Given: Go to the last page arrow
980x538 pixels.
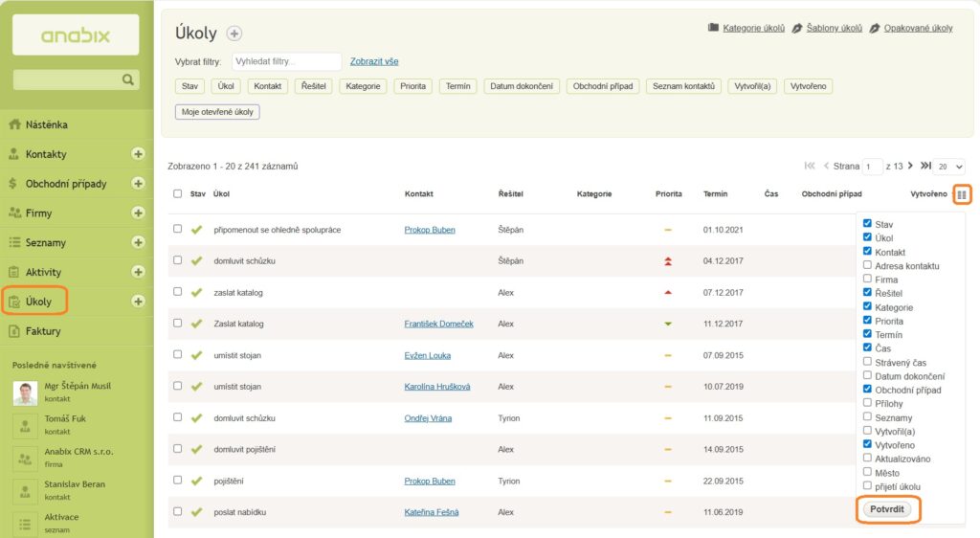Looking at the screenshot, I should tap(925, 166).
